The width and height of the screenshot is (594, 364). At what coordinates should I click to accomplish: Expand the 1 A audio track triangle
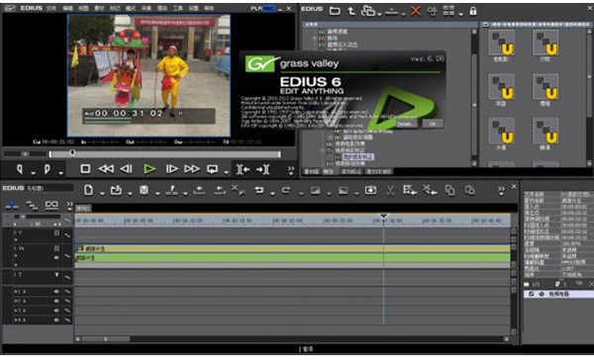[x=15, y=292]
